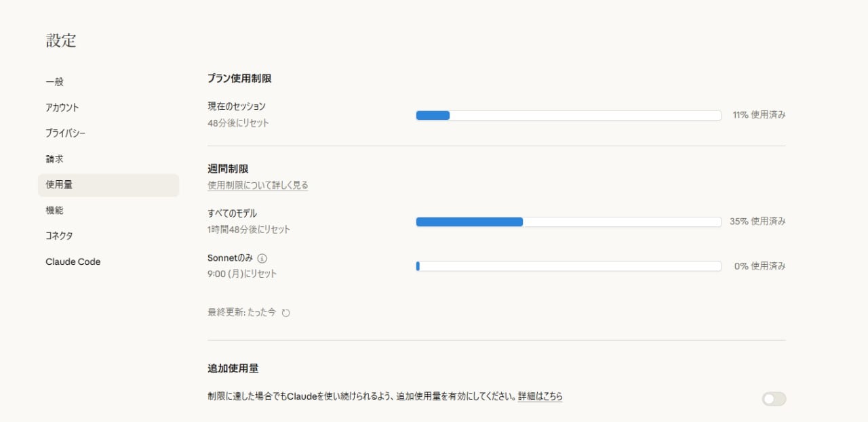Image resolution: width=868 pixels, height=422 pixels.
Task: Open the 請求 settings page
Action: [x=55, y=159]
